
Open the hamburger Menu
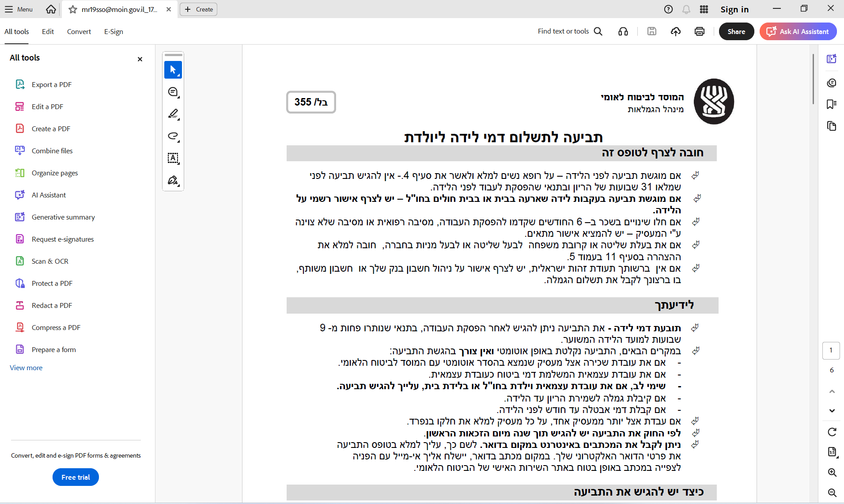(18, 9)
